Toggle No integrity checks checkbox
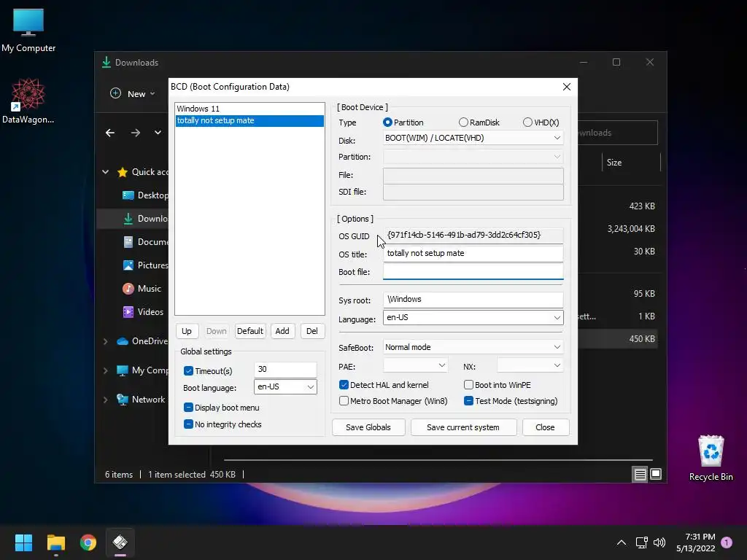The width and height of the screenshot is (747, 560). click(x=189, y=424)
